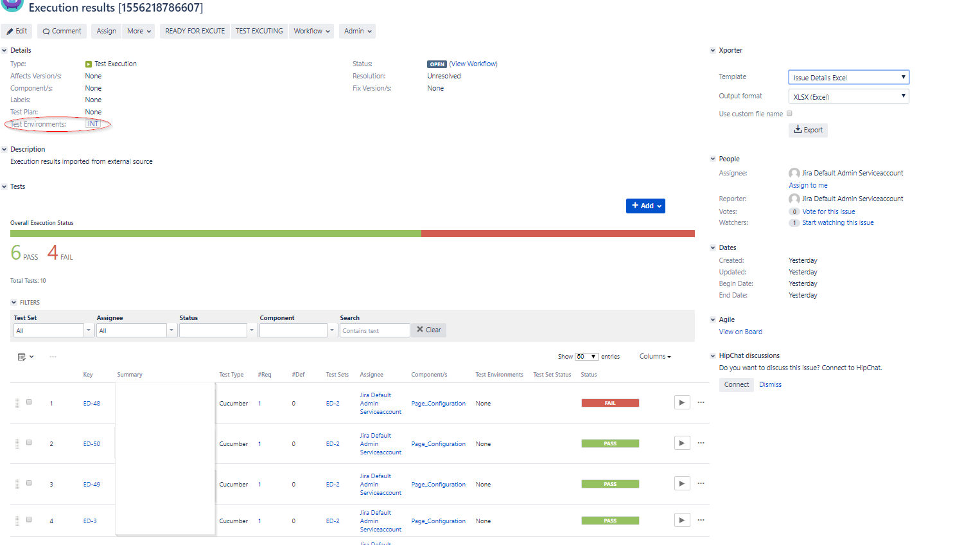Open the Admin menu
Image resolution: width=980 pixels, height=545 pixels.
[357, 31]
